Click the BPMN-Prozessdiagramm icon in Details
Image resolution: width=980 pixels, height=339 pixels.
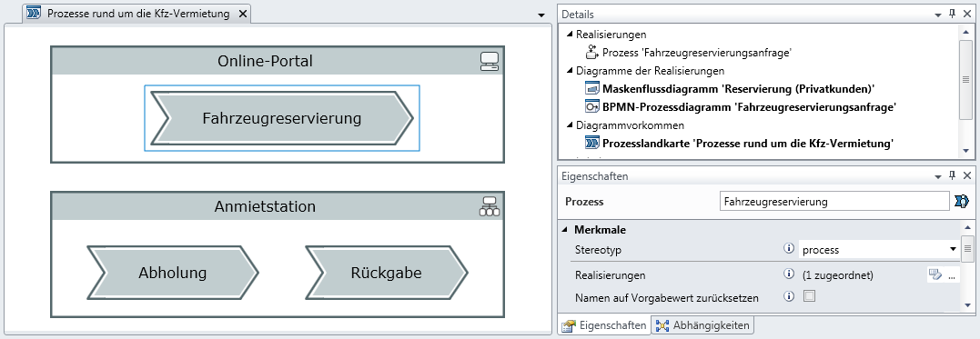pos(592,106)
